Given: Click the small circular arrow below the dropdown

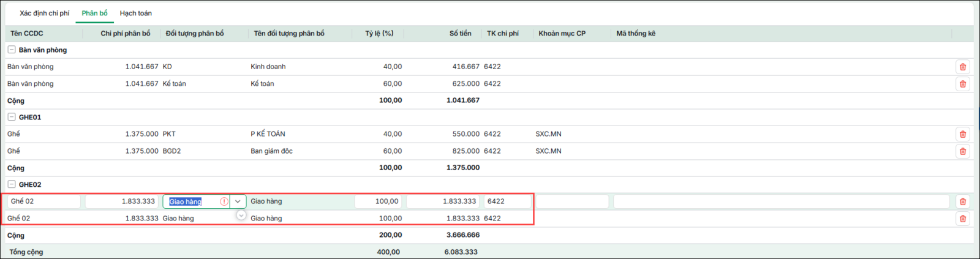Looking at the screenshot, I should tap(241, 215).
